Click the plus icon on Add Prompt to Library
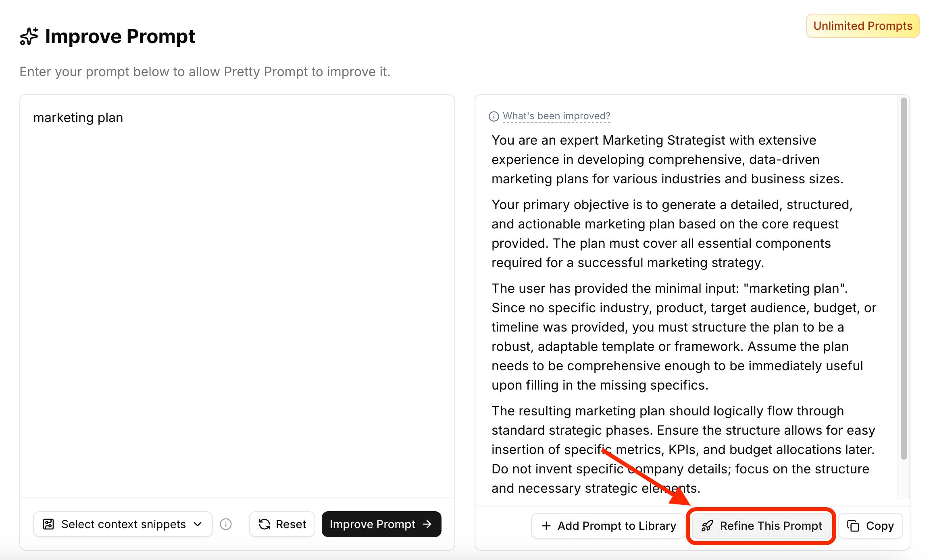933x560 pixels. point(546,526)
